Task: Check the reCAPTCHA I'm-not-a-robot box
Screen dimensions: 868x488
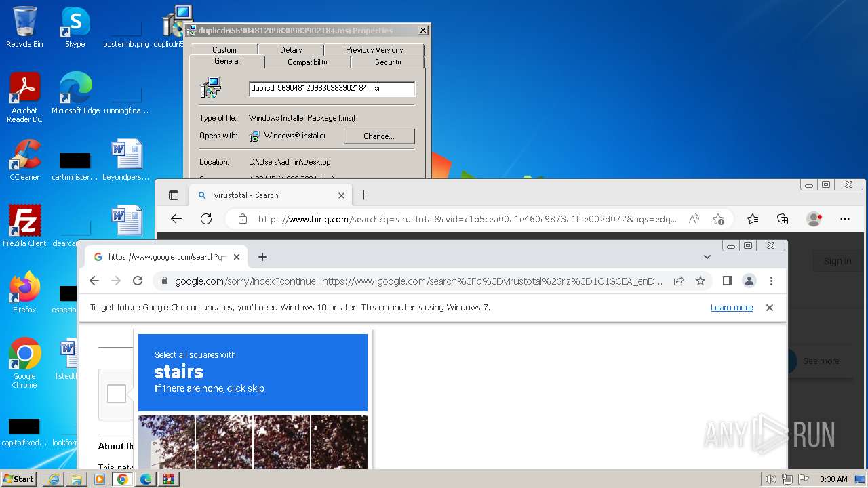Action: (x=117, y=394)
